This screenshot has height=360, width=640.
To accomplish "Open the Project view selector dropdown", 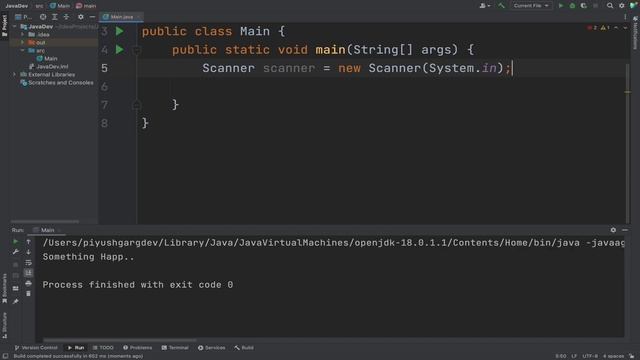I will pos(23,17).
